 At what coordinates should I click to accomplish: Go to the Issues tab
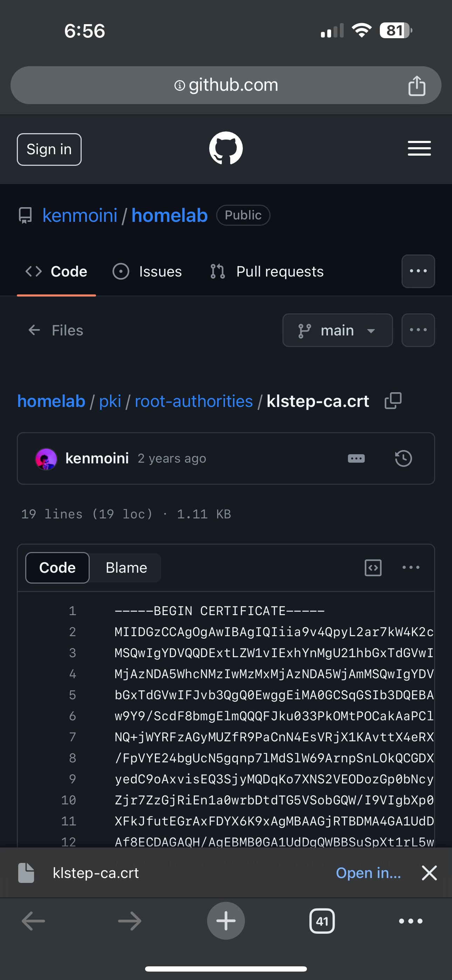point(148,272)
